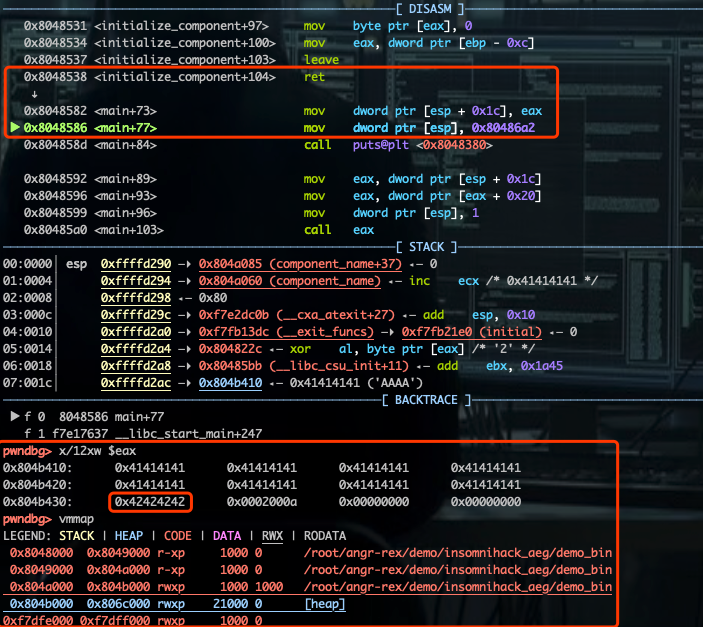Viewport: 703px width, 627px height.
Task: Click the [heap] mapping entry in vmmap
Action: [x=325, y=604]
